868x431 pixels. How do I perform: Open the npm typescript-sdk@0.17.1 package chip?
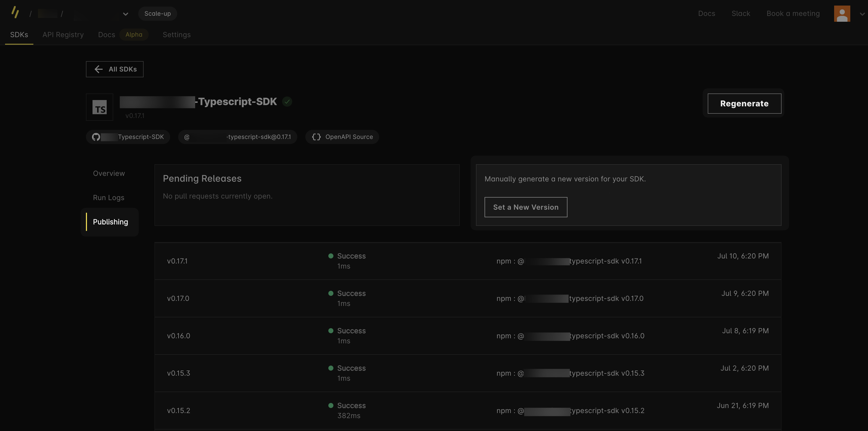click(238, 137)
